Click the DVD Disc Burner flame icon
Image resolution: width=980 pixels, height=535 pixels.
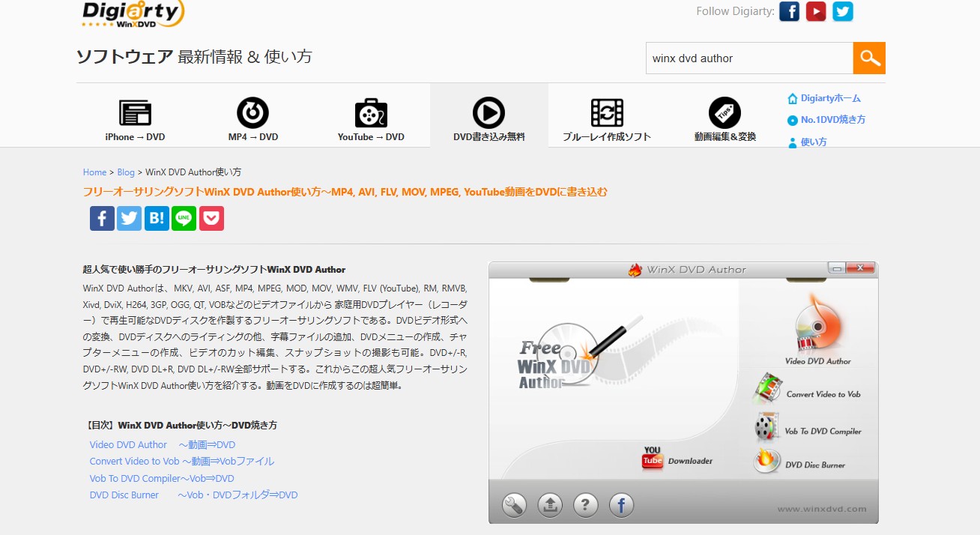(x=766, y=462)
